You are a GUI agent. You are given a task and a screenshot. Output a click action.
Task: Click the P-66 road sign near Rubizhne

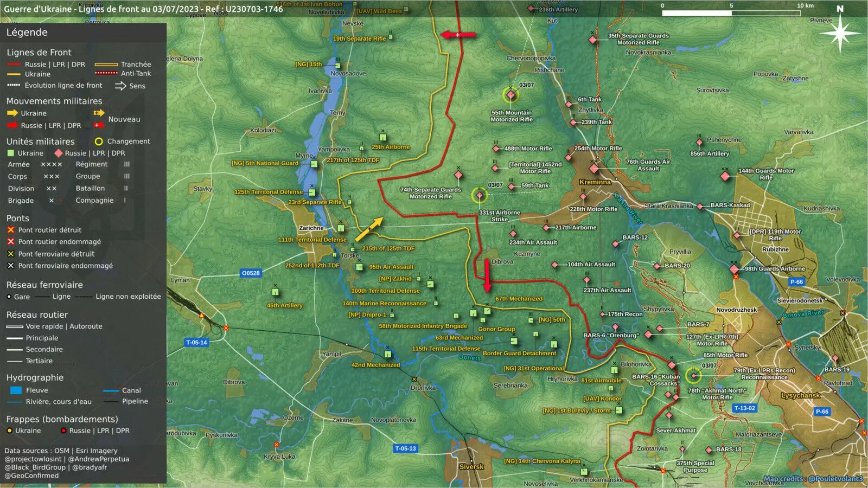tap(796, 282)
